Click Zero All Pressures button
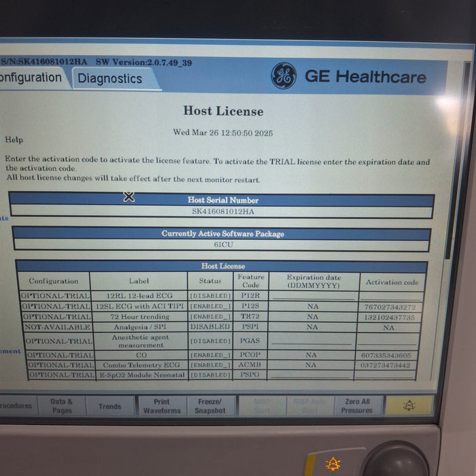 point(357,406)
